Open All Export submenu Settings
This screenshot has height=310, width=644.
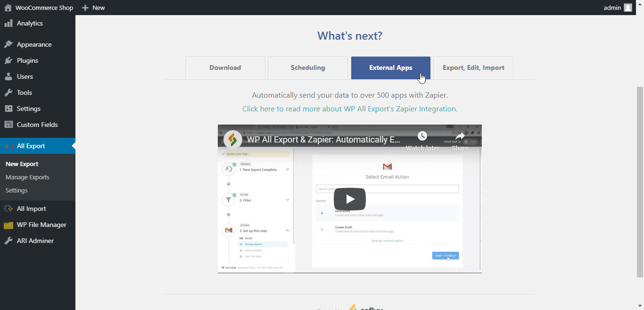(x=17, y=191)
